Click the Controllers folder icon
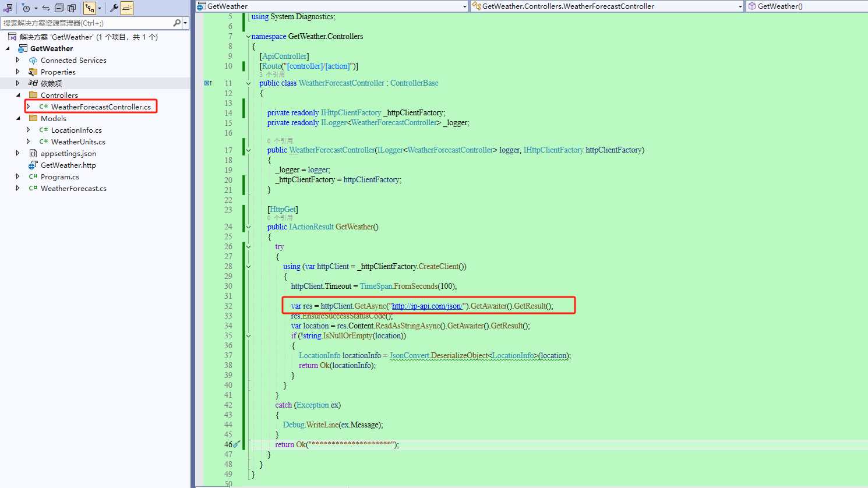 (x=33, y=95)
